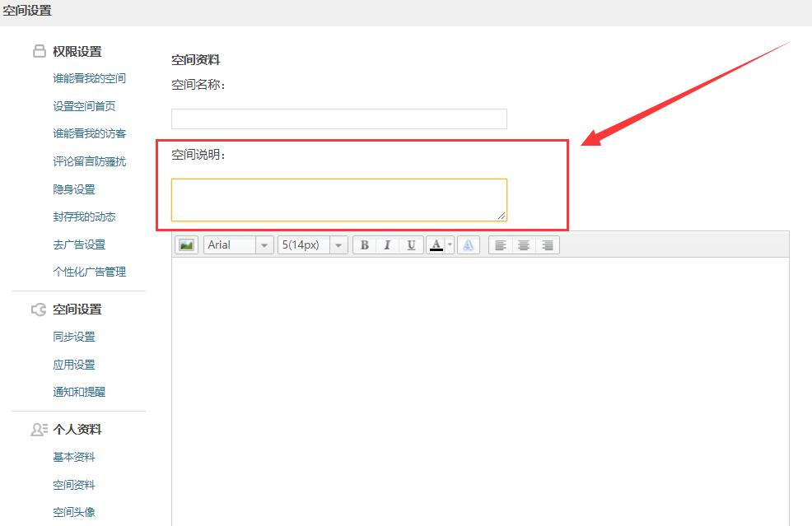Screen dimensions: 812x526
Task: Open 个性化广告管理 page
Action: 89,272
